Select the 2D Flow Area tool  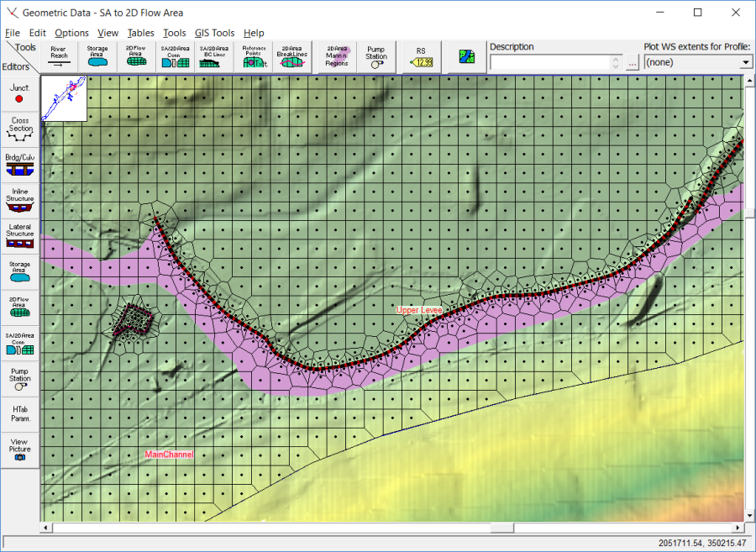135,54
